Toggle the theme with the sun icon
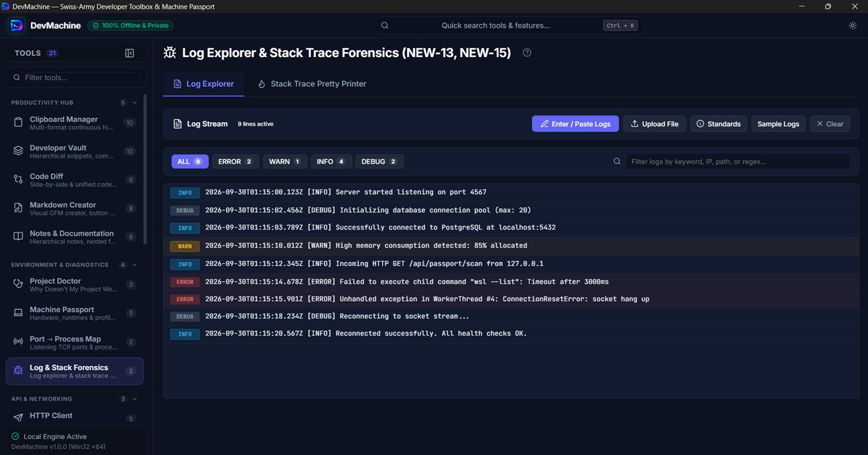Viewport: 868px width, 455px height. click(852, 25)
